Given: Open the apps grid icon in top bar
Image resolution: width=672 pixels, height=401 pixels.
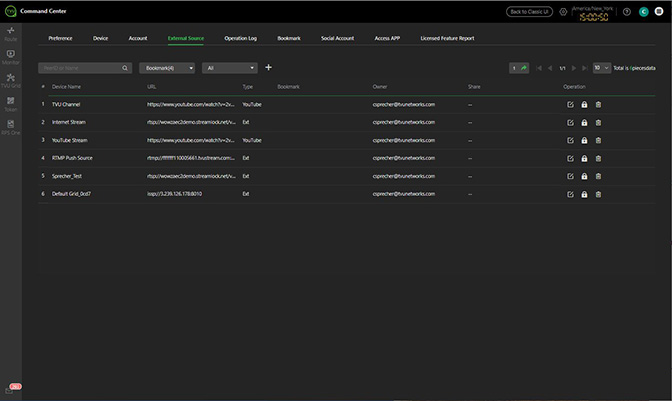Looking at the screenshot, I should click(x=659, y=12).
